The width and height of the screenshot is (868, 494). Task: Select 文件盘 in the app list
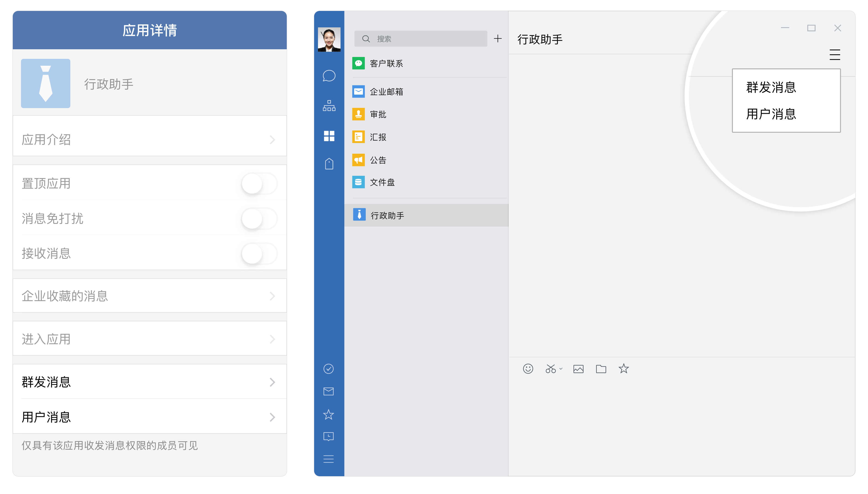click(x=426, y=182)
